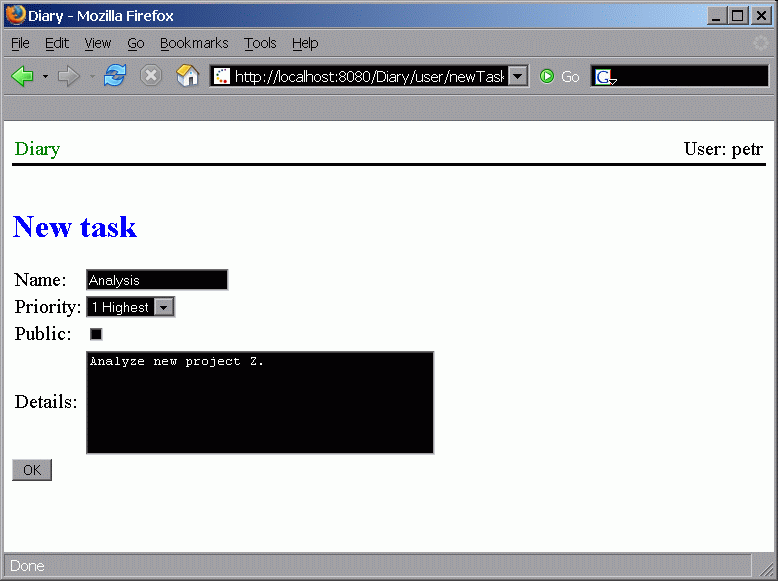Follow the Diary link in the header

[x=37, y=149]
